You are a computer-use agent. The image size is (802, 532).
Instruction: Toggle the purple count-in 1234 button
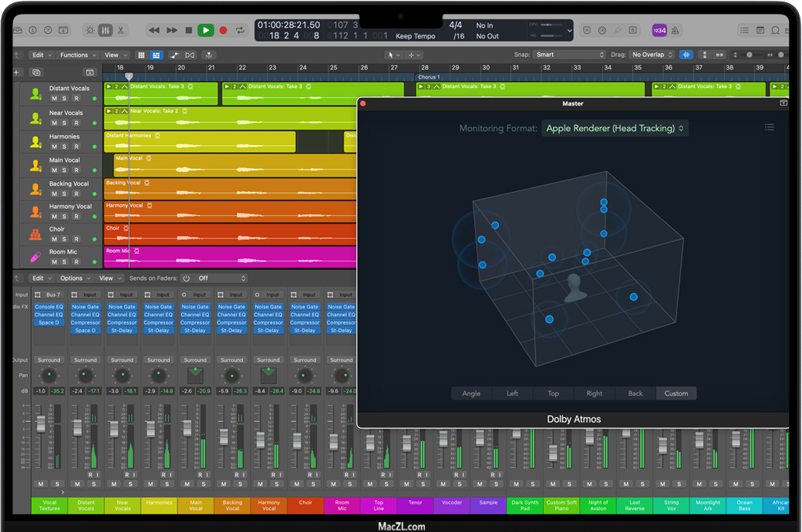coord(659,30)
